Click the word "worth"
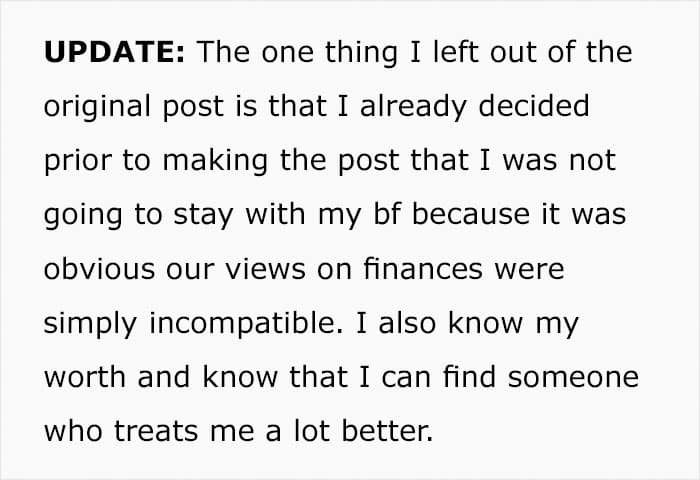The width and height of the screenshot is (700, 480). tap(85, 377)
